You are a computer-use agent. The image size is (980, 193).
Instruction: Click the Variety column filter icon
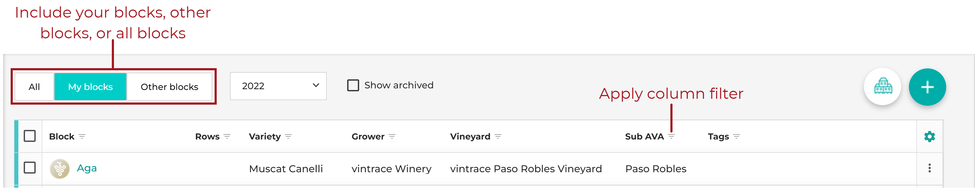pyautogui.click(x=288, y=136)
